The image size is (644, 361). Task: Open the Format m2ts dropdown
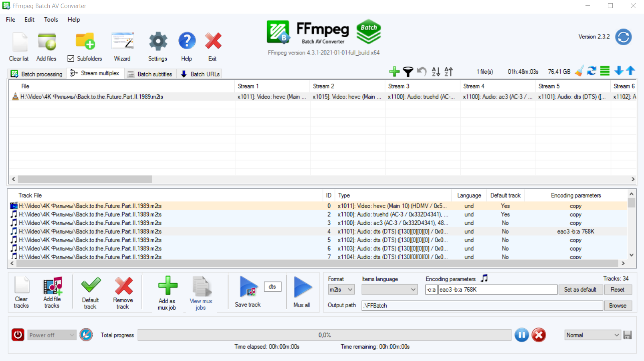(x=341, y=289)
